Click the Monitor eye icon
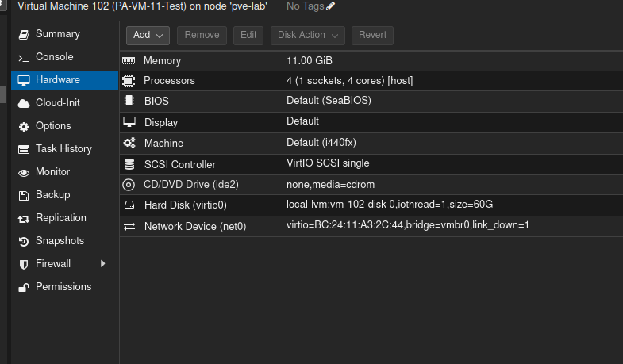This screenshot has height=364, width=623. tap(24, 173)
